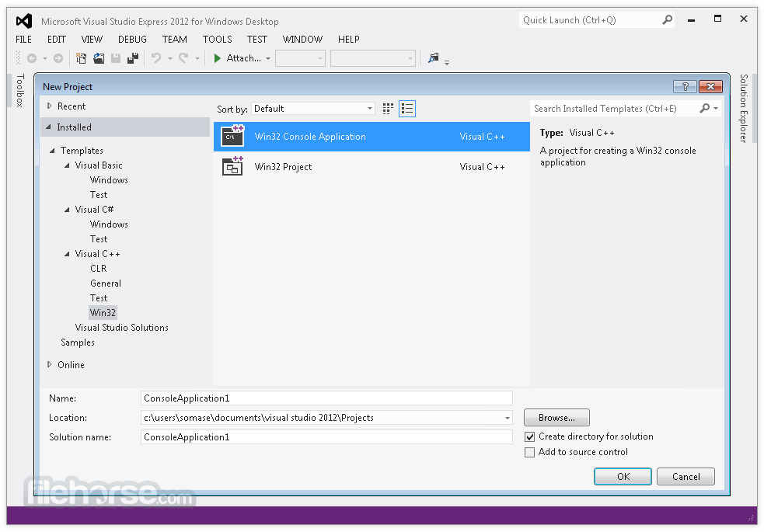Image resolution: width=764 pixels, height=532 pixels.
Task: Open the Attach button dropdown arrow
Action: [268, 59]
